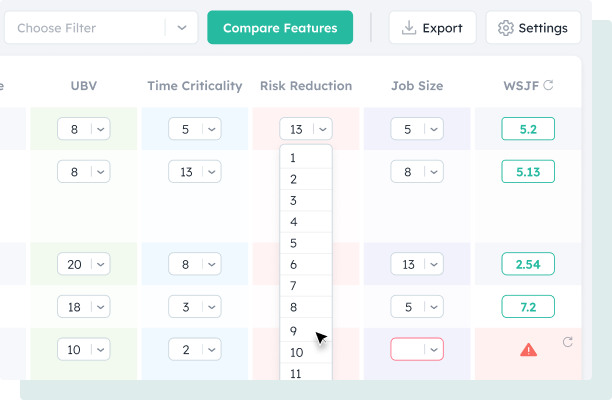This screenshot has height=400, width=612.
Task: Collapse the open Risk Reduction dropdown showing 13
Action: 306,129
